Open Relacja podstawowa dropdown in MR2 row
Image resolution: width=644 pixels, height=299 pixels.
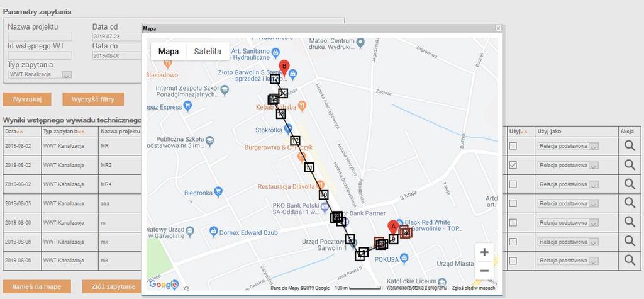pos(568,165)
